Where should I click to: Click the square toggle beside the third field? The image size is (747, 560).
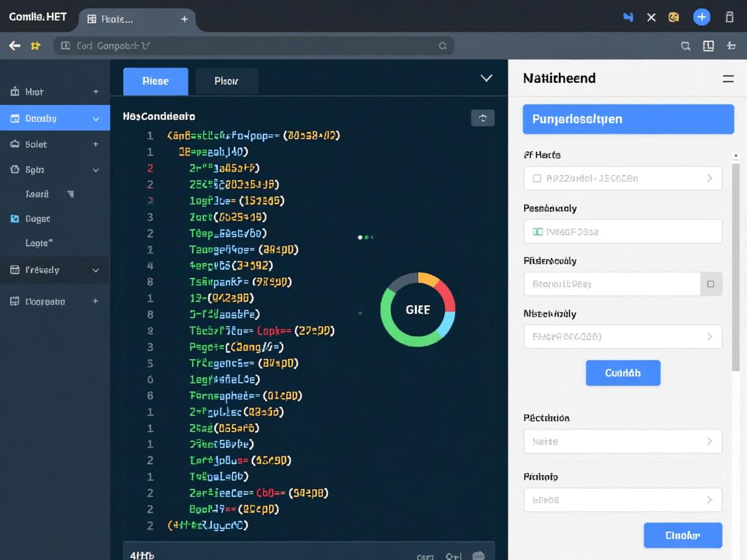tap(711, 284)
